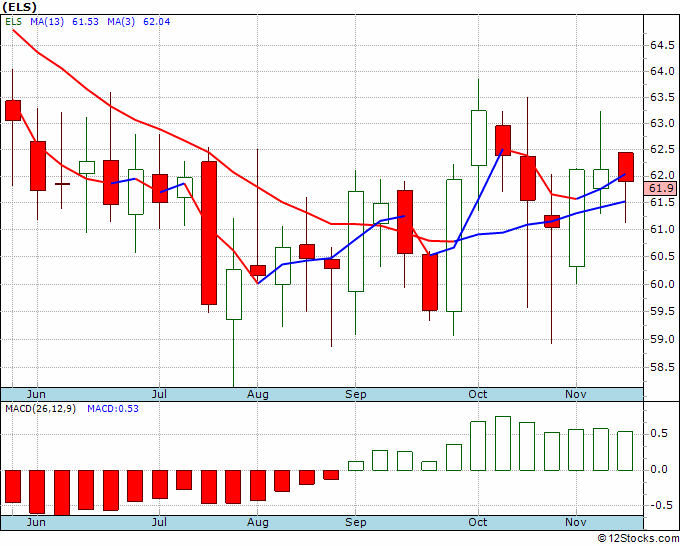The image size is (680, 546).
Task: Click Nov on the price chart time axis
Action: [576, 394]
